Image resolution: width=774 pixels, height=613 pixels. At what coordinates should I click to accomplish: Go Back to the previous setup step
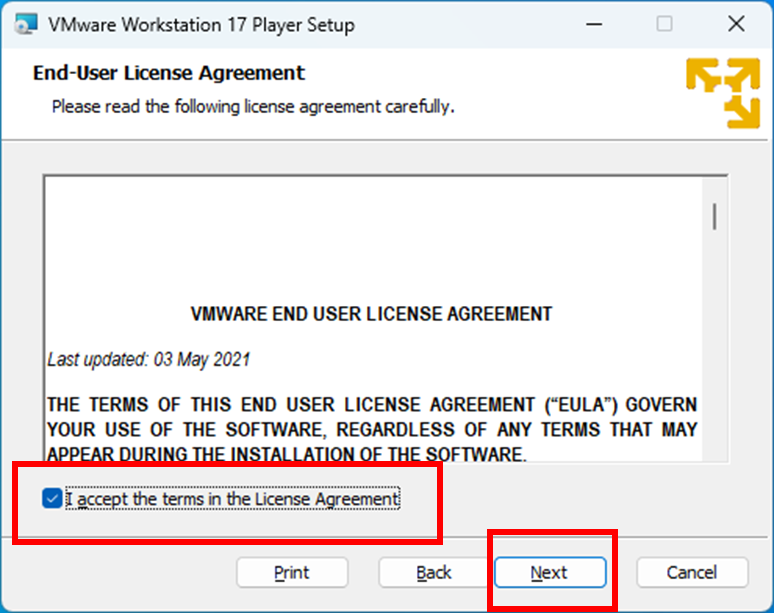click(434, 573)
